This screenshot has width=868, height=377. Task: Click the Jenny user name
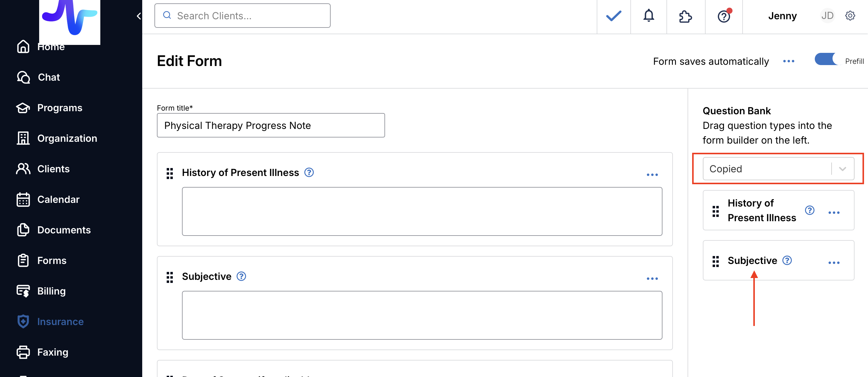pos(782,16)
